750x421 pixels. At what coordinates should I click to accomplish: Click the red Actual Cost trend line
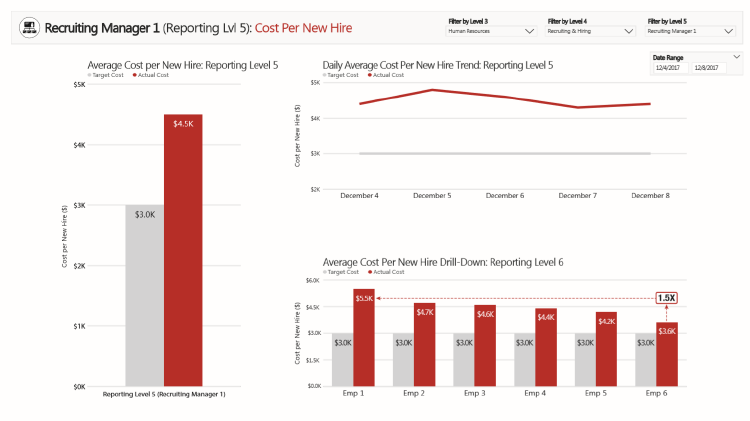[505, 97]
